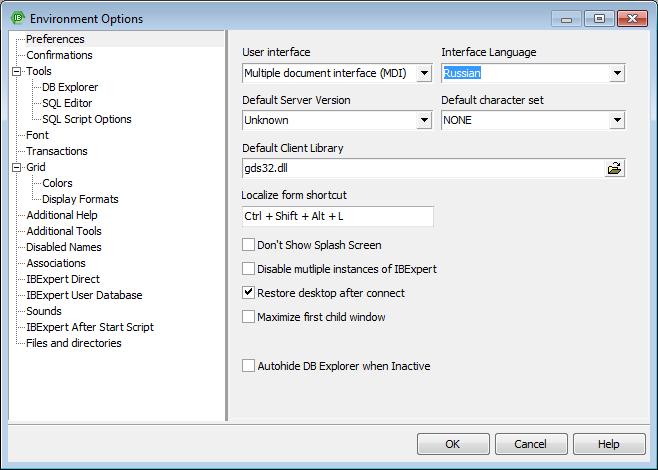Enable Maximize first child window
Viewport: 658px width, 470px height.
248,316
